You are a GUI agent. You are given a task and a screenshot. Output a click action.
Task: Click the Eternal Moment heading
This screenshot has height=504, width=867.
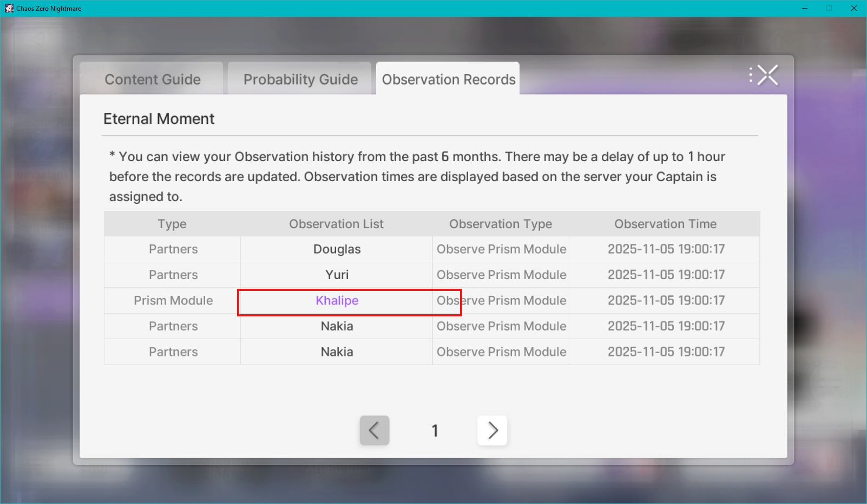tap(159, 119)
